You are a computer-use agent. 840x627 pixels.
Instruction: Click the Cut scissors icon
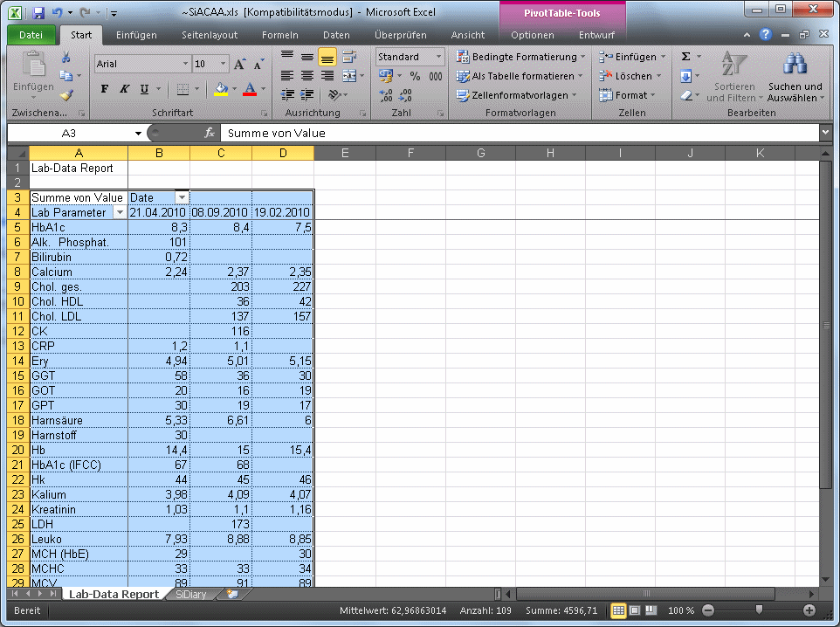pos(66,58)
